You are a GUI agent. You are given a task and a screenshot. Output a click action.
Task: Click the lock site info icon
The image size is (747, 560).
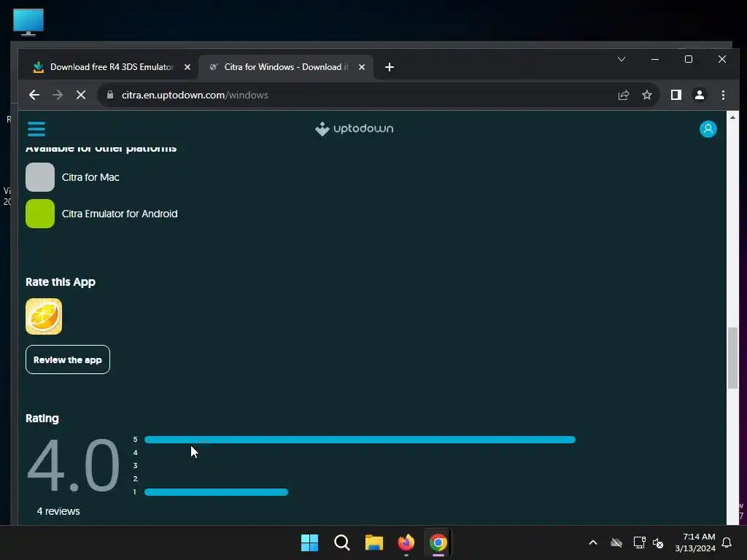(110, 95)
